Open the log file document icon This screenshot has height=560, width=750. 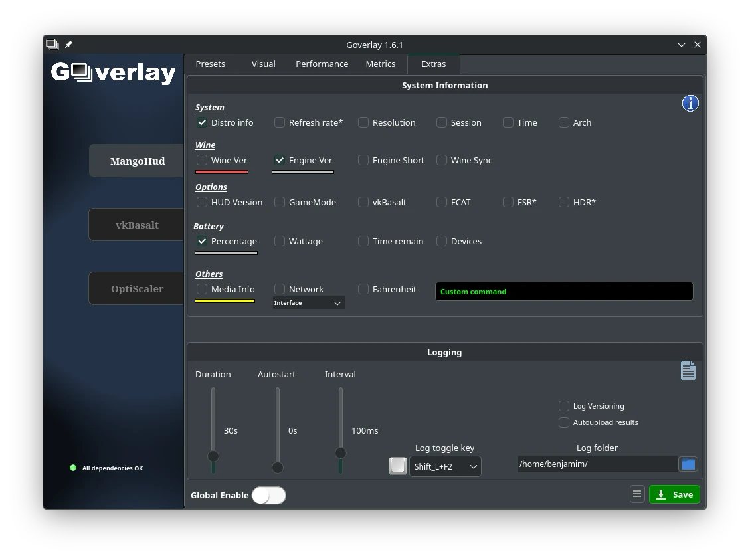click(x=688, y=371)
